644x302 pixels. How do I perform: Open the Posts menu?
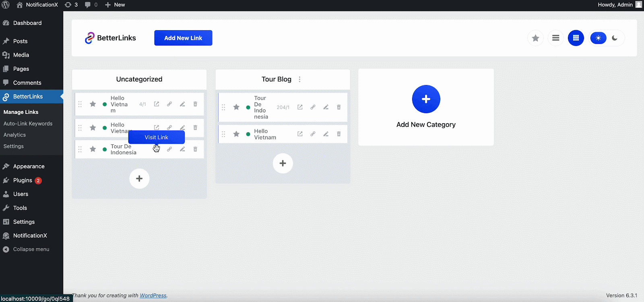(x=31, y=41)
